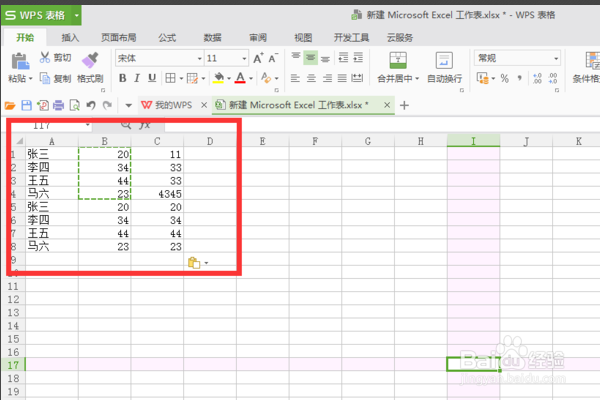Screen dimensions: 600x400
Task: Toggle italic formatting
Action: click(x=137, y=78)
